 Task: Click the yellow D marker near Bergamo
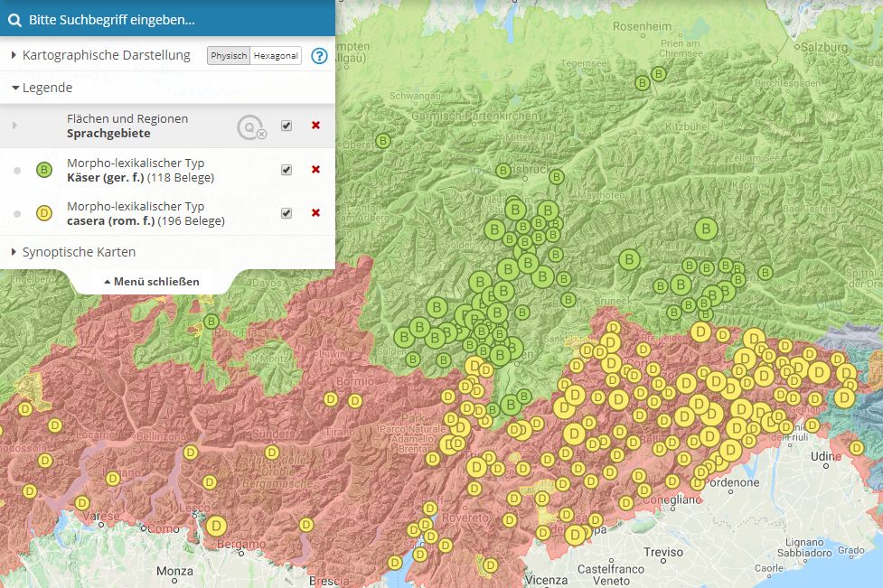[x=216, y=524]
